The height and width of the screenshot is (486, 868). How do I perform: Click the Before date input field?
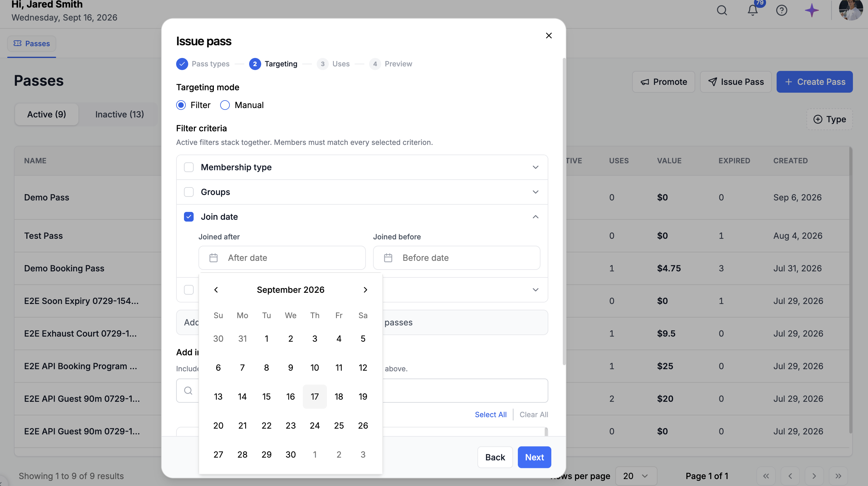457,258
